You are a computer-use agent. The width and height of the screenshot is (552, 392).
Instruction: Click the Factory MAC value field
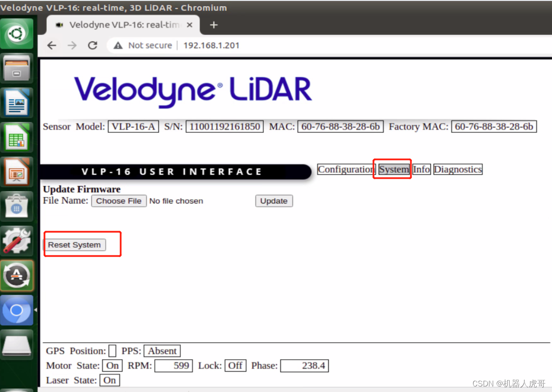494,126
